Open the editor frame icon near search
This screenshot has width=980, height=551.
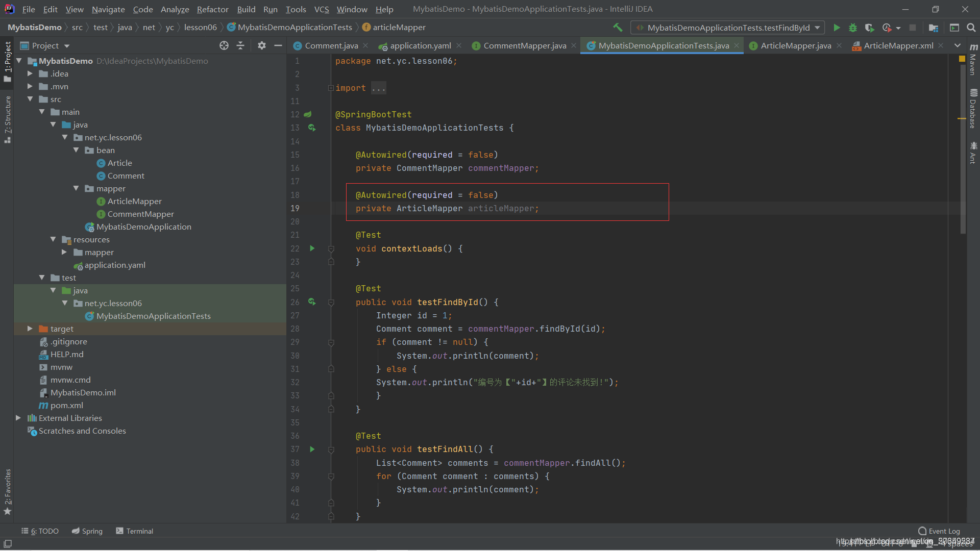[x=954, y=28]
